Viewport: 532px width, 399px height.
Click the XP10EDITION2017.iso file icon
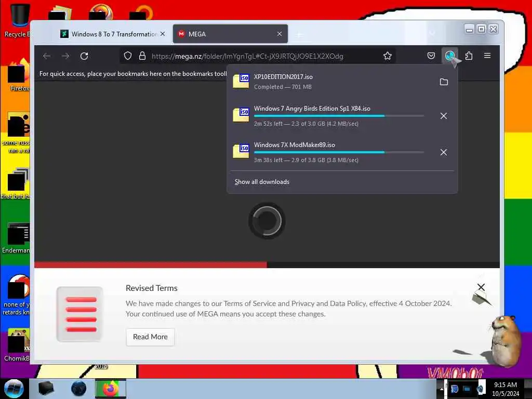pyautogui.click(x=241, y=81)
